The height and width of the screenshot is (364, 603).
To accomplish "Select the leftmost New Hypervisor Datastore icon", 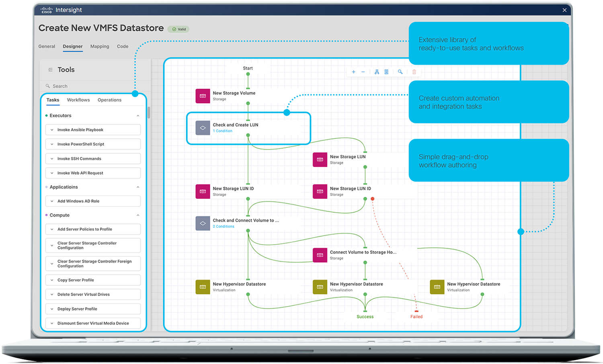I will pos(203,287).
